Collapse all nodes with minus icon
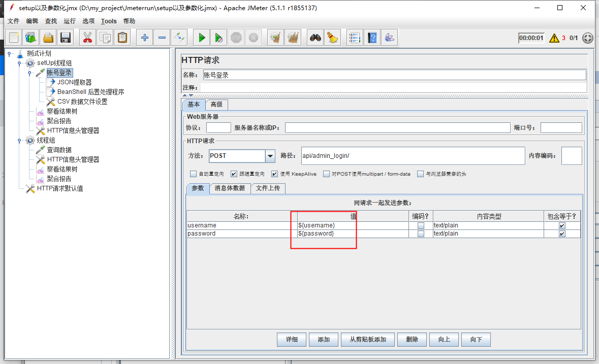 (162, 38)
